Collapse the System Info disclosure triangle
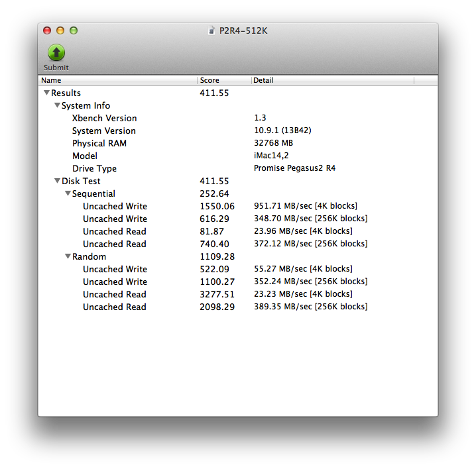This screenshot has height=469, width=476. click(x=57, y=105)
